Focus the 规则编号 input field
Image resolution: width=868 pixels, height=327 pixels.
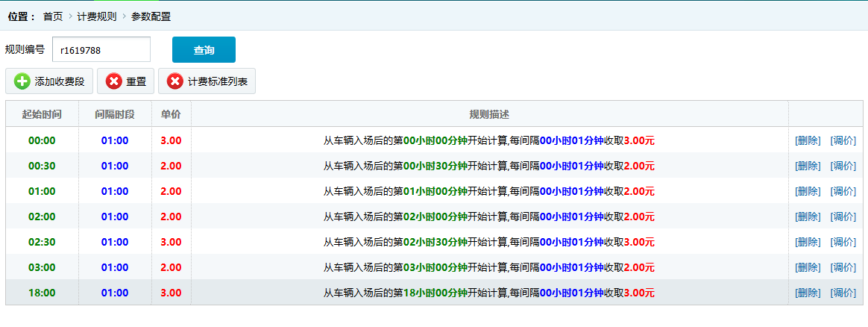(x=101, y=50)
